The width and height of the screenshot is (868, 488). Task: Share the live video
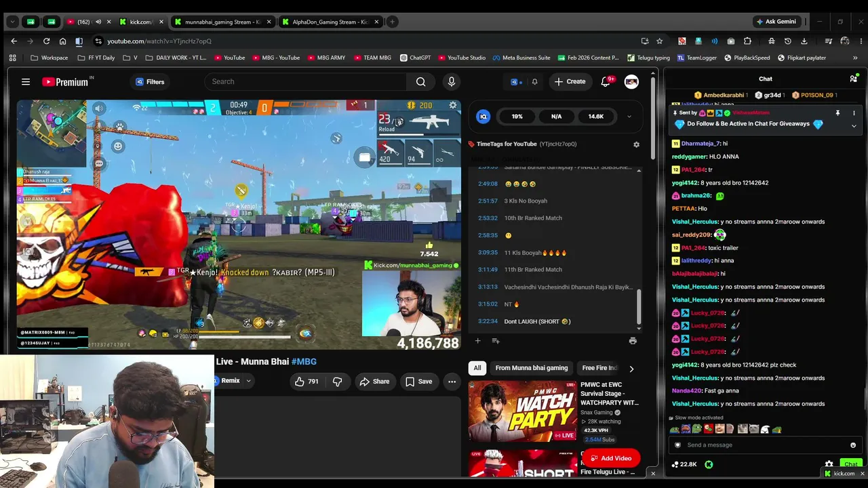(374, 382)
